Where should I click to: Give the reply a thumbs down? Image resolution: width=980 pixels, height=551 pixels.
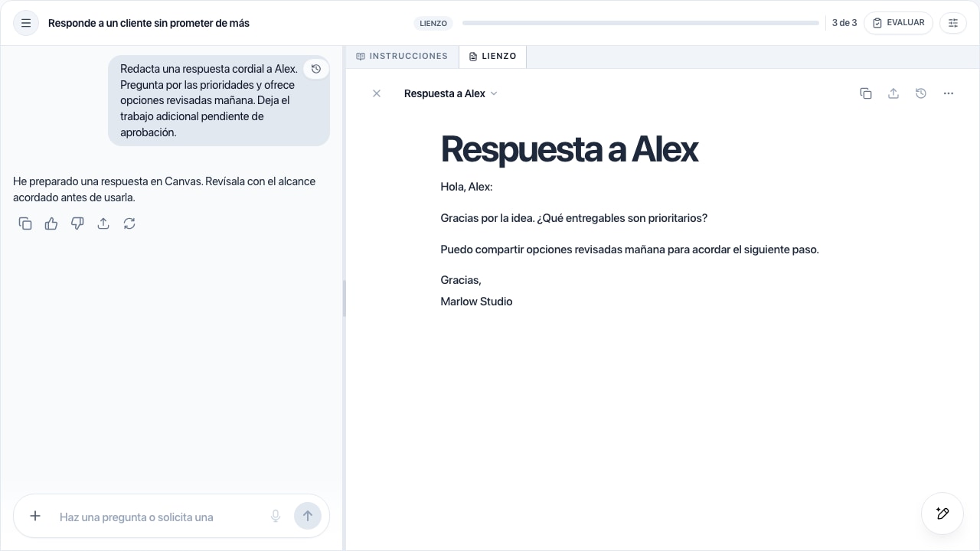click(x=77, y=223)
